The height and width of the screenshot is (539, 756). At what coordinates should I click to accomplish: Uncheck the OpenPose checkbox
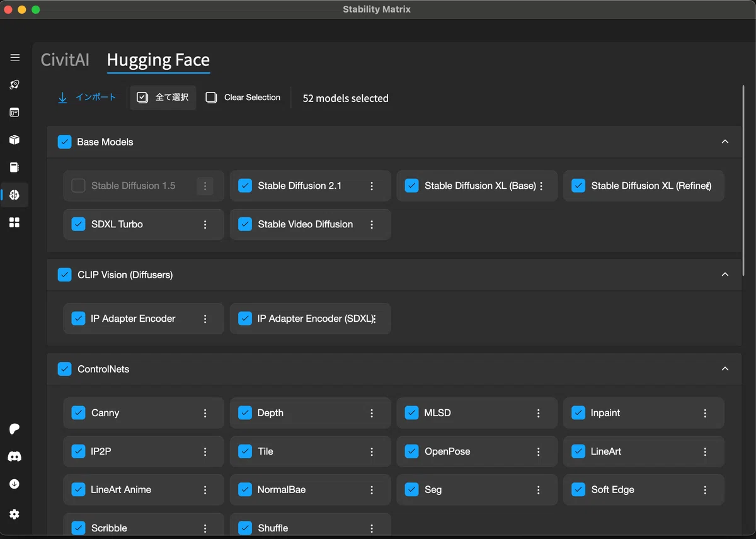click(x=411, y=451)
